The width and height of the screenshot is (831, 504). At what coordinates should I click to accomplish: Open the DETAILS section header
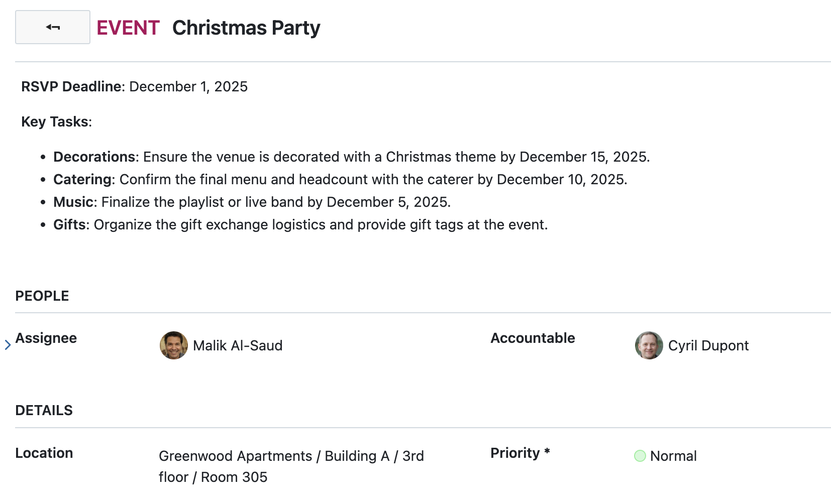tap(44, 410)
